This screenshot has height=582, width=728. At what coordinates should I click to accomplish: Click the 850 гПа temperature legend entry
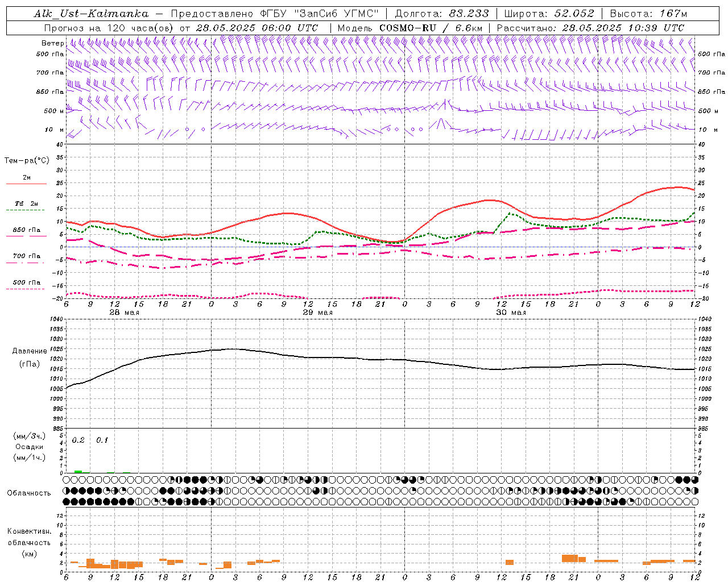point(26,230)
